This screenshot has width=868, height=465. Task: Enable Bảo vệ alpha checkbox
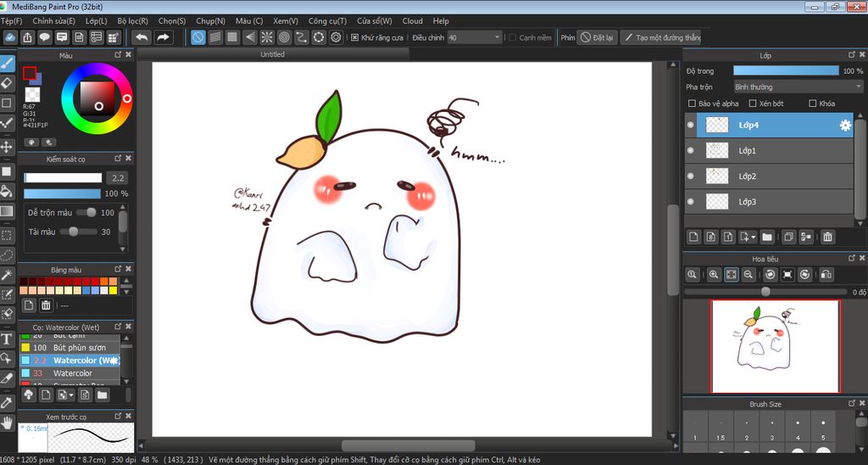692,104
